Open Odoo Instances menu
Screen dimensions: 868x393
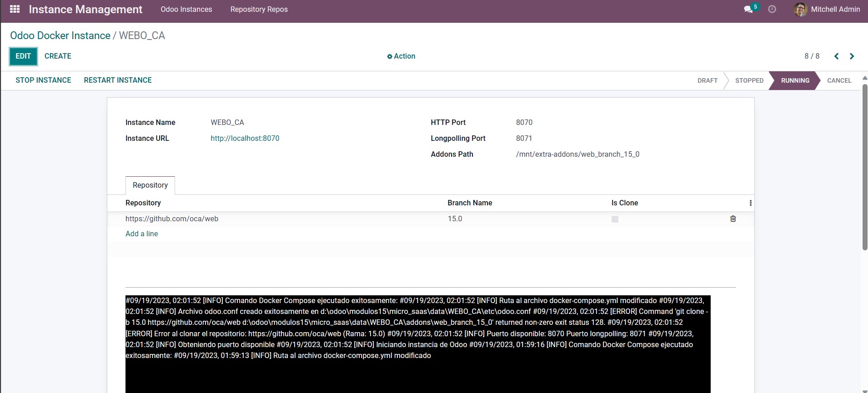point(186,9)
